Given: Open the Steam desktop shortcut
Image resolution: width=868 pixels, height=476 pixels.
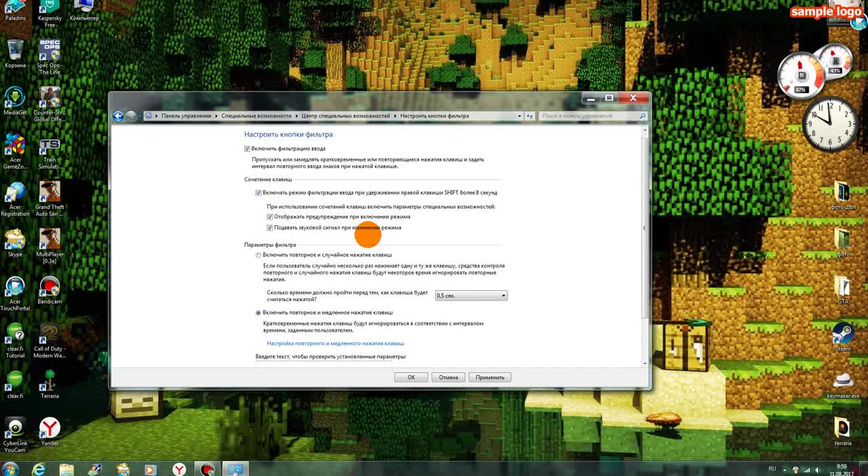Looking at the screenshot, I should [843, 337].
